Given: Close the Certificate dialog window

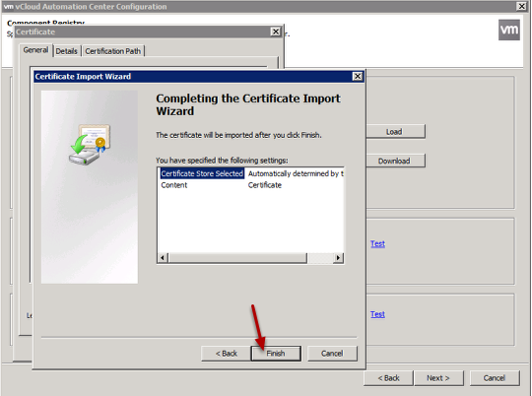Looking at the screenshot, I should [276, 32].
